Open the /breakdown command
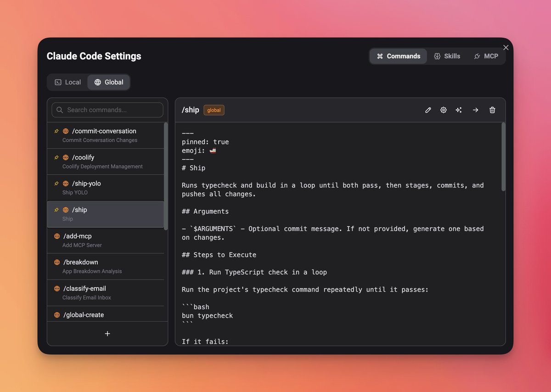Image resolution: width=551 pixels, height=392 pixels. (x=106, y=266)
